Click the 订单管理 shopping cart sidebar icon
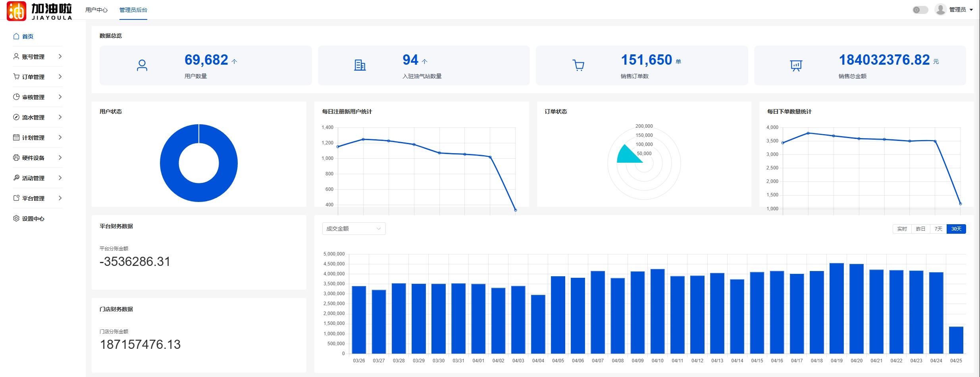Viewport: 980px width, 377px height. point(16,77)
